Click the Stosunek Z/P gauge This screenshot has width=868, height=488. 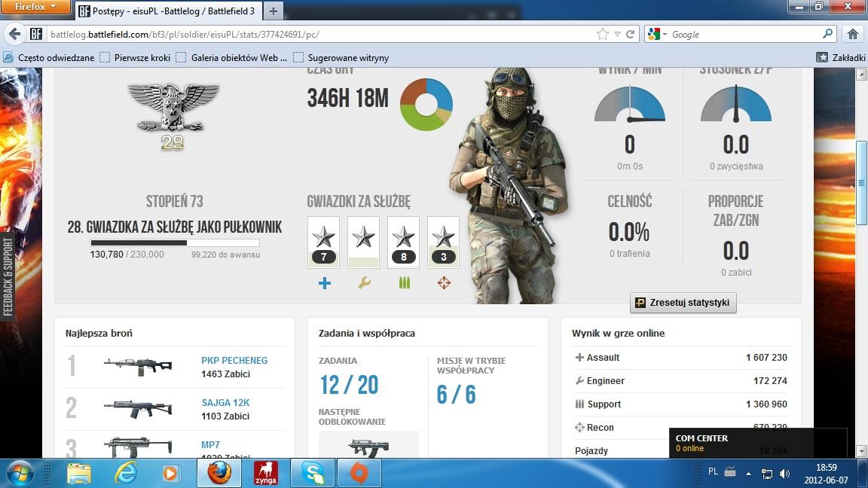pos(735,104)
